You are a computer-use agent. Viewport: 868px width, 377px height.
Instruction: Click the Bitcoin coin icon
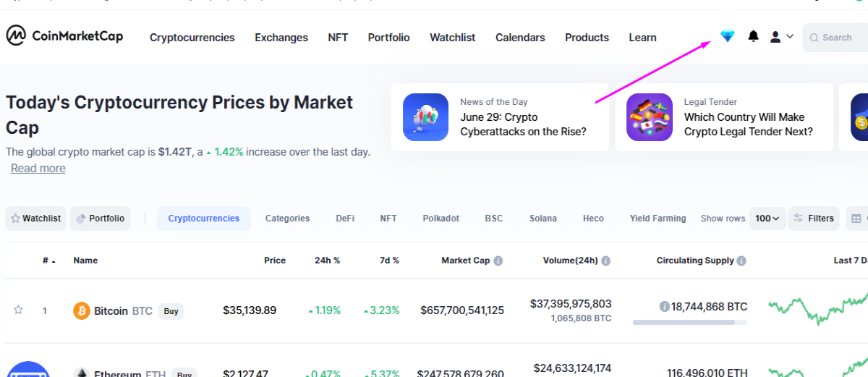[x=82, y=310]
